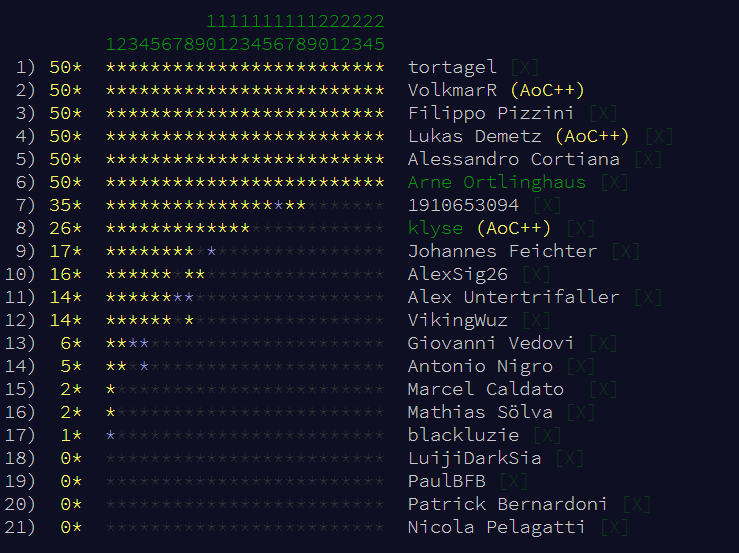
Task: Click the [X] next to PaulBFB
Action: point(514,481)
